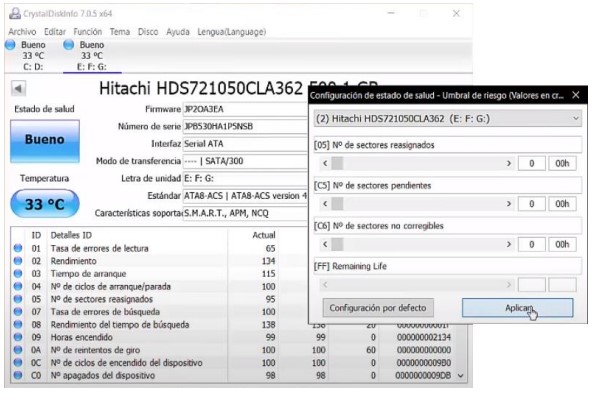Open the Archivo menu
Image resolution: width=593 pixels, height=394 pixels.
click(22, 32)
